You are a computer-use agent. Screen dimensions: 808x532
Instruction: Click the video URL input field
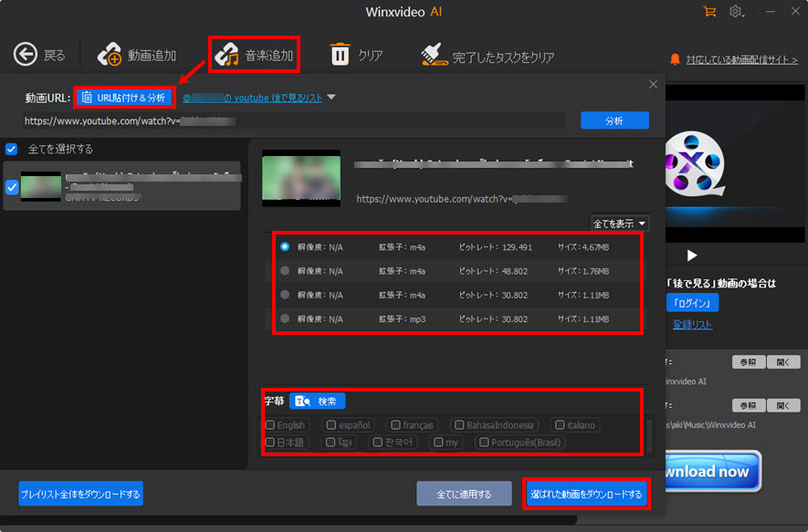pos(294,121)
